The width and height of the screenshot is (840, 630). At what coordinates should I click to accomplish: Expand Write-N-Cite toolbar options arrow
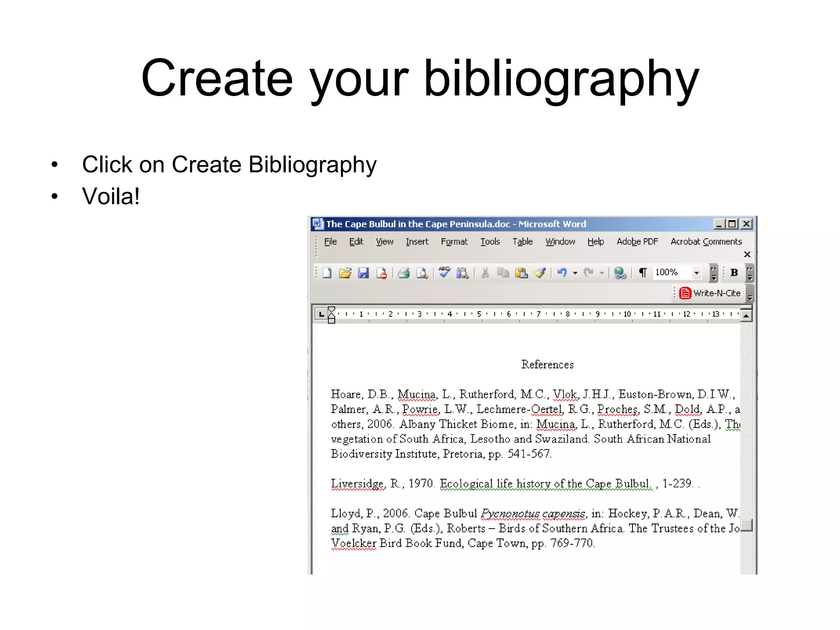pos(750,294)
